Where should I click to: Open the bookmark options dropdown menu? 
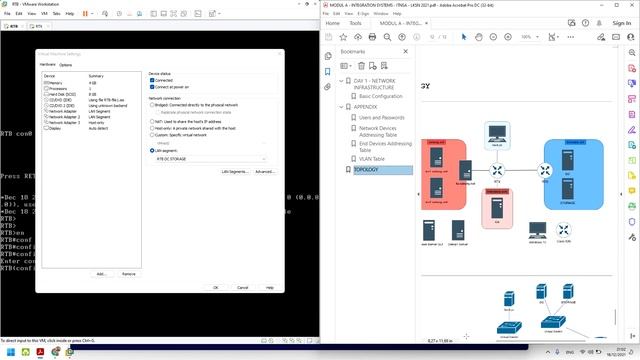(346, 66)
